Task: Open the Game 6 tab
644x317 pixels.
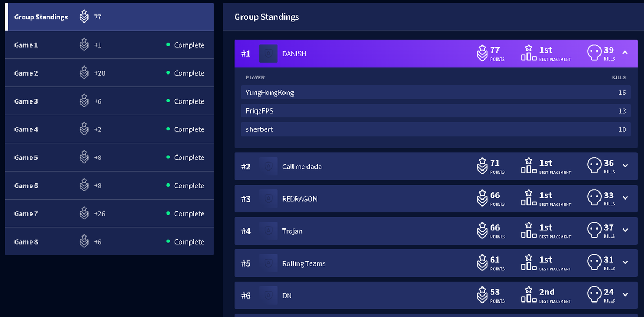Action: pos(109,185)
